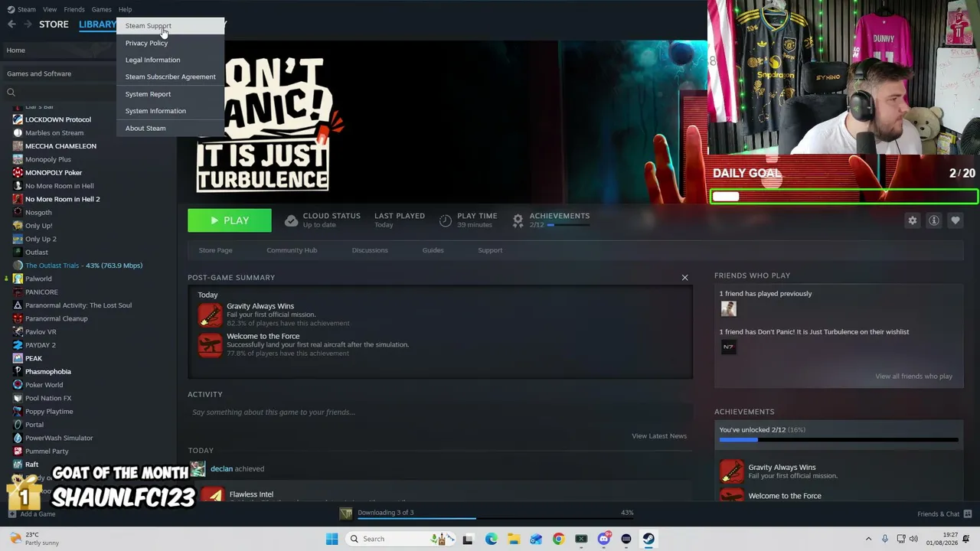Viewport: 980px width, 551px height.
Task: Go back with the left arrow button
Action: pyautogui.click(x=11, y=24)
